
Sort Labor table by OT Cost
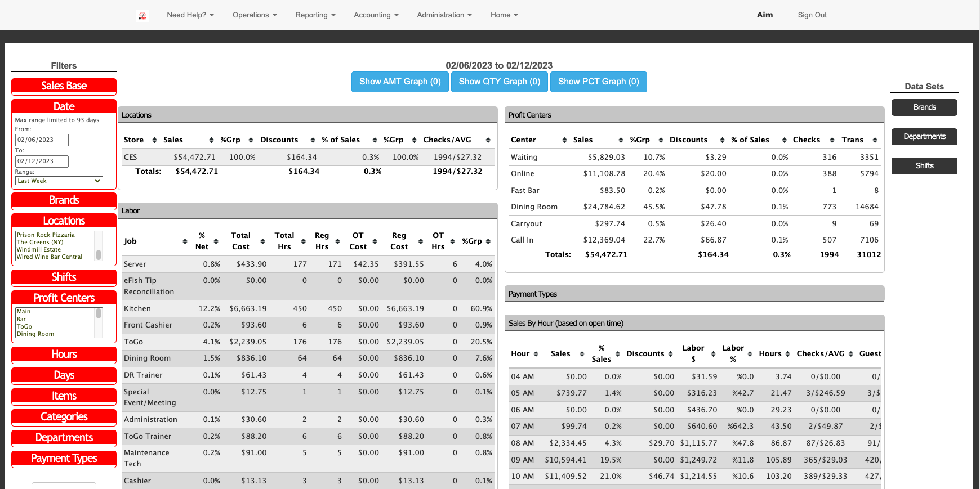coord(363,241)
